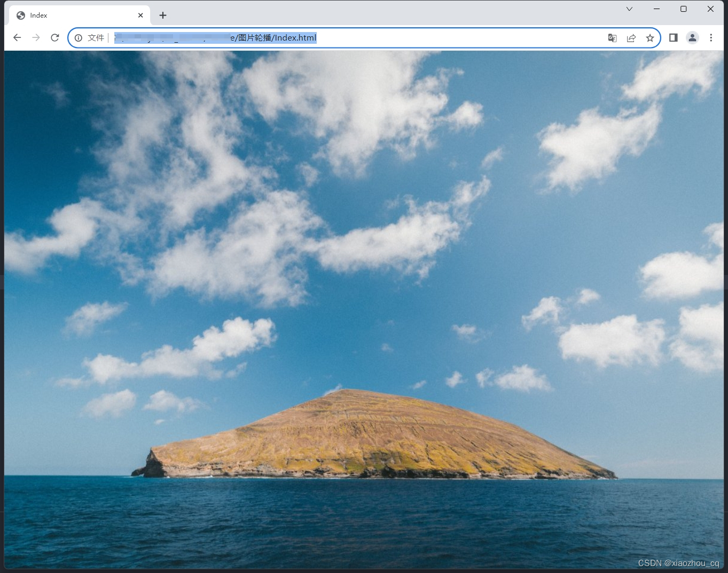Go back to the previous page
Viewport: 728px width, 573px height.
pyautogui.click(x=17, y=37)
